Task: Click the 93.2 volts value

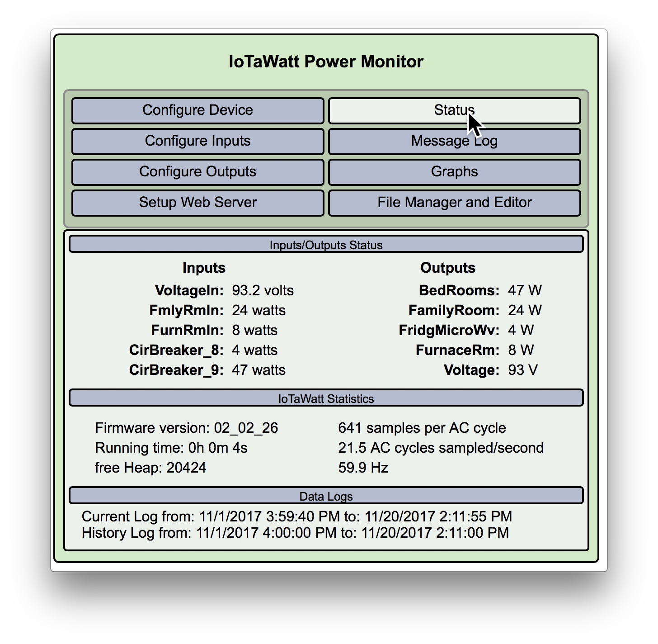Action: pos(263,290)
